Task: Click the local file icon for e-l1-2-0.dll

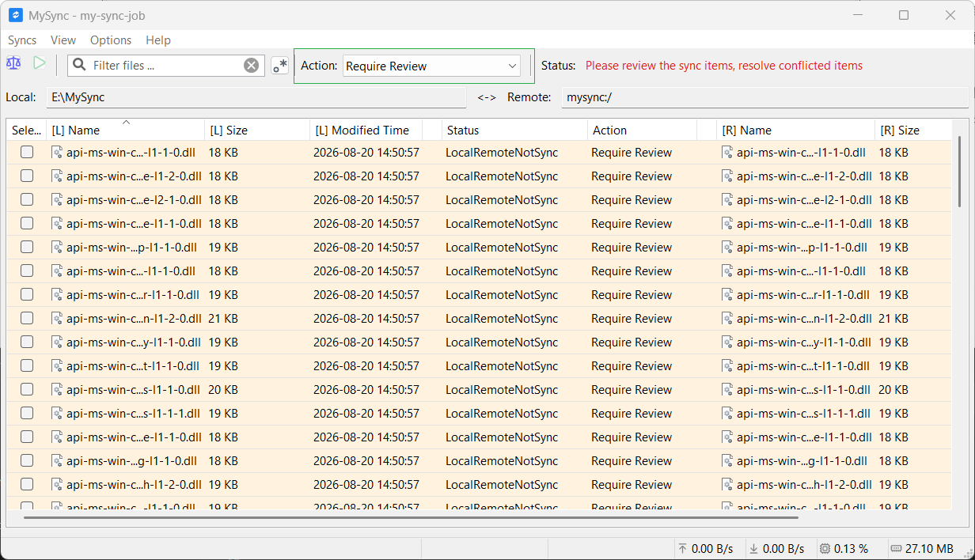Action: (57, 176)
